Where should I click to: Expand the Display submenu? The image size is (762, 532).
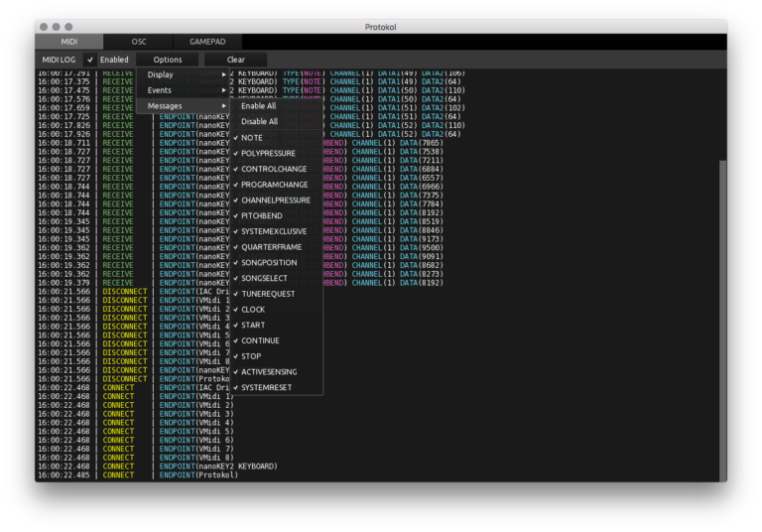tap(184, 74)
